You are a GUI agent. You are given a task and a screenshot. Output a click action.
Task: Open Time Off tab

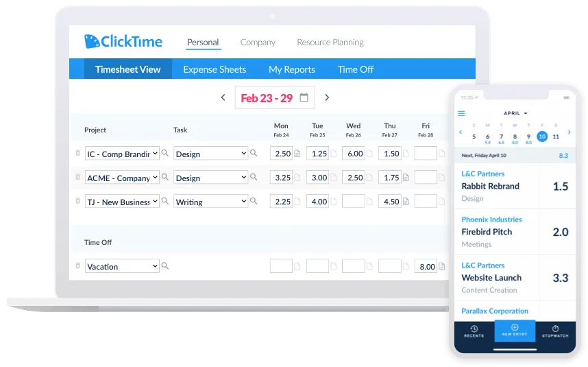[x=356, y=69]
